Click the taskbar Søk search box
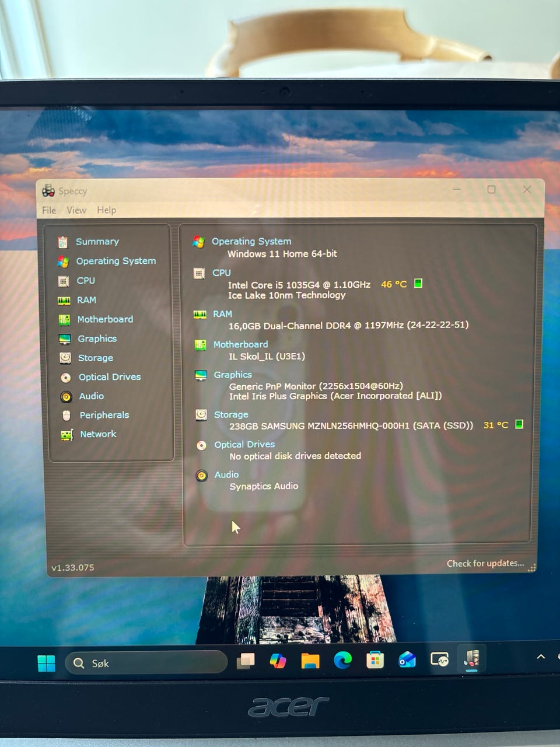Viewport: 560px width, 747px height. pyautogui.click(x=146, y=663)
